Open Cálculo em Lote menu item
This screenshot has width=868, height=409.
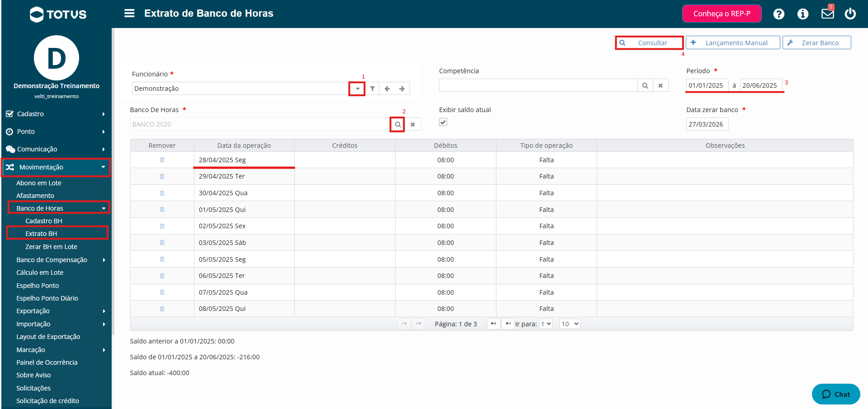[40, 273]
